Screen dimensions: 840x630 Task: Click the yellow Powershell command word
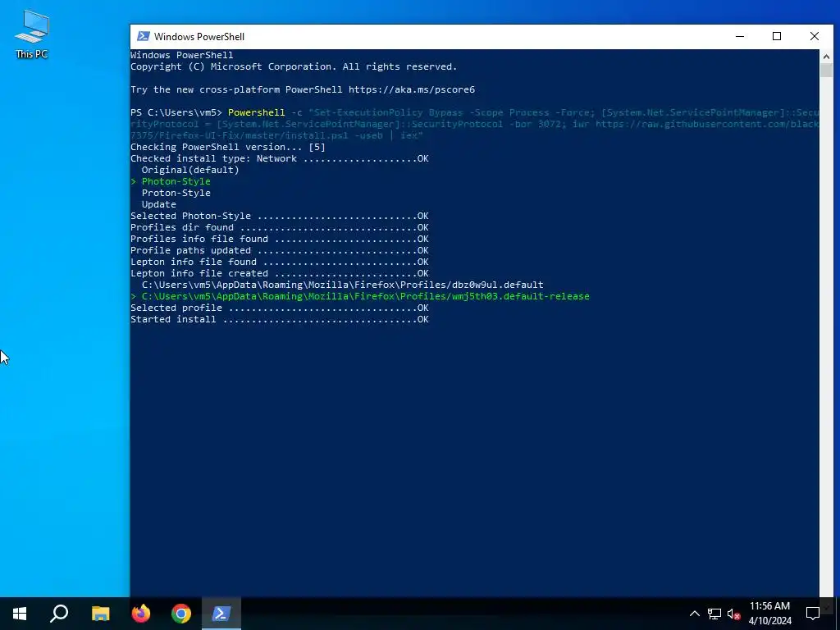[257, 112]
